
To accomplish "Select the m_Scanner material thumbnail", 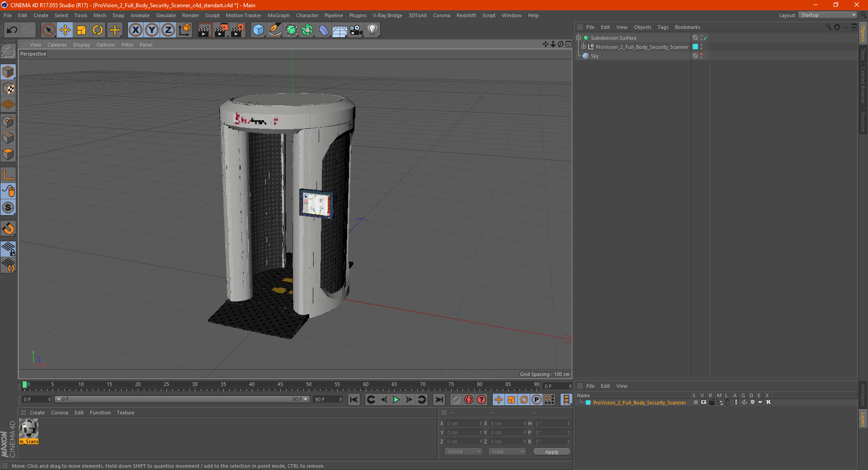I will 29,428.
